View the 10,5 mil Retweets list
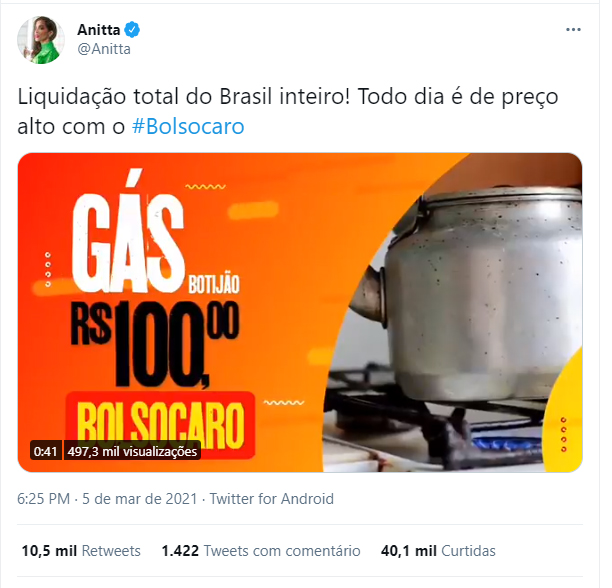This screenshot has width=612, height=588. click(x=81, y=551)
